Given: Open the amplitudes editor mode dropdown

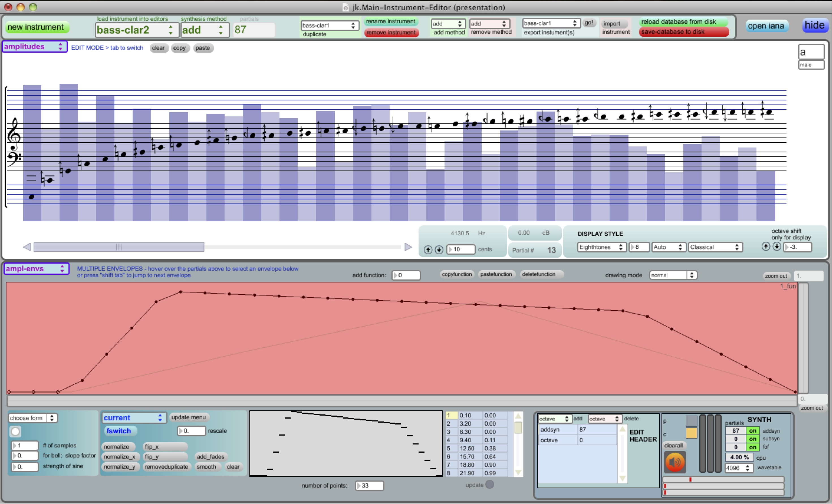Looking at the screenshot, I should click(35, 47).
